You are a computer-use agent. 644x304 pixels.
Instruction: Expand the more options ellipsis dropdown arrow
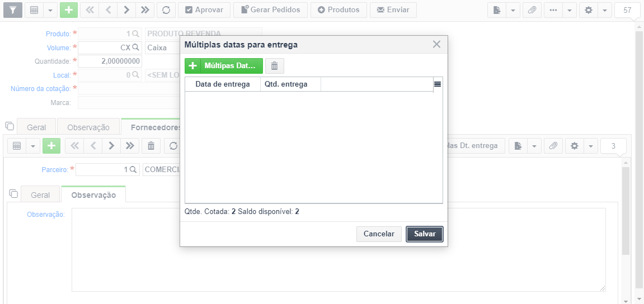tap(569, 10)
